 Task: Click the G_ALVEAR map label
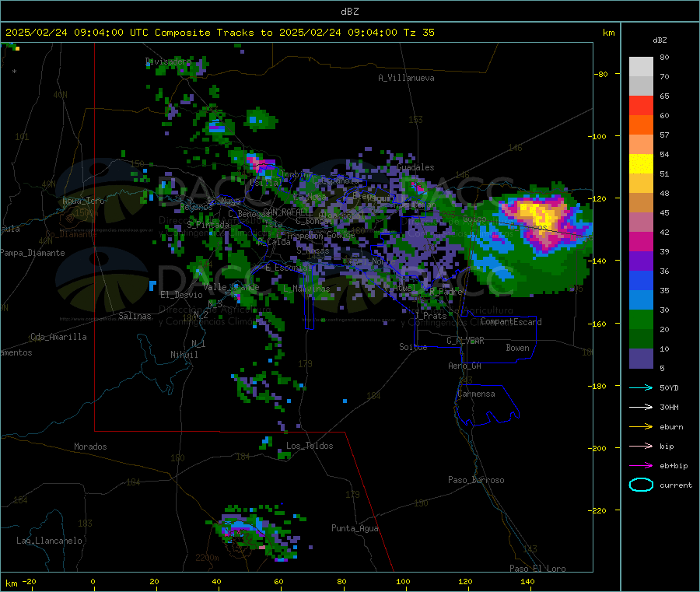point(465,341)
